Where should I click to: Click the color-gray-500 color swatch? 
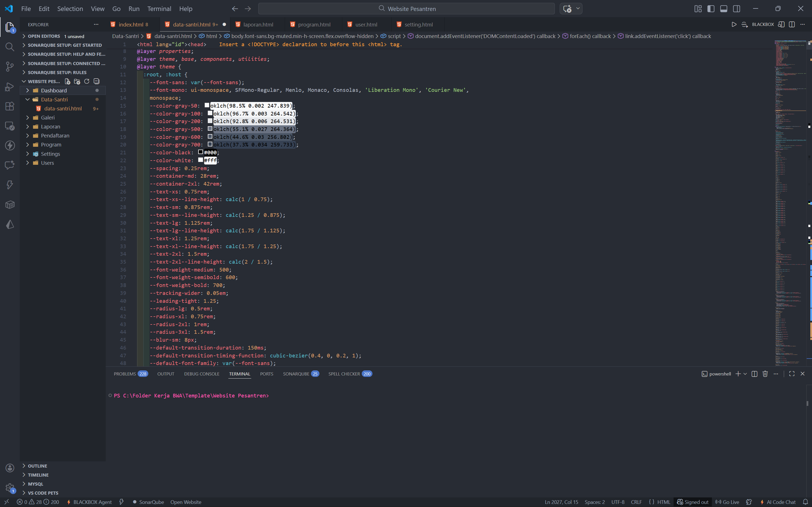click(210, 129)
